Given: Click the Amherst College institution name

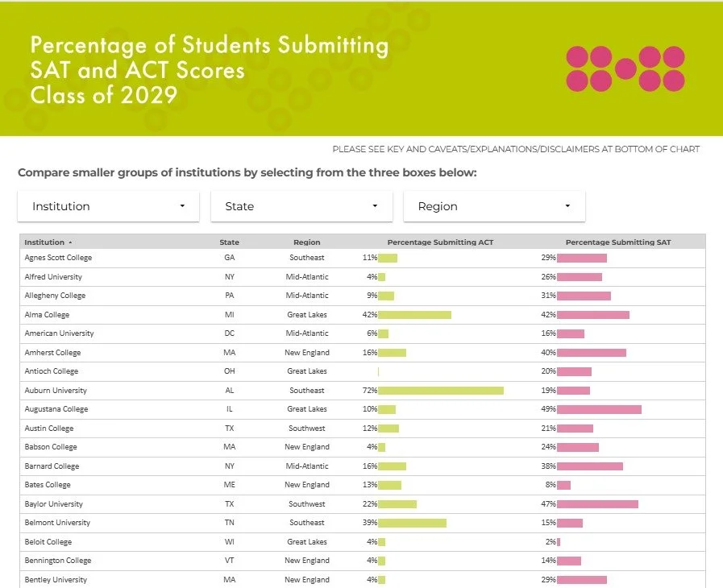Looking at the screenshot, I should point(52,353).
